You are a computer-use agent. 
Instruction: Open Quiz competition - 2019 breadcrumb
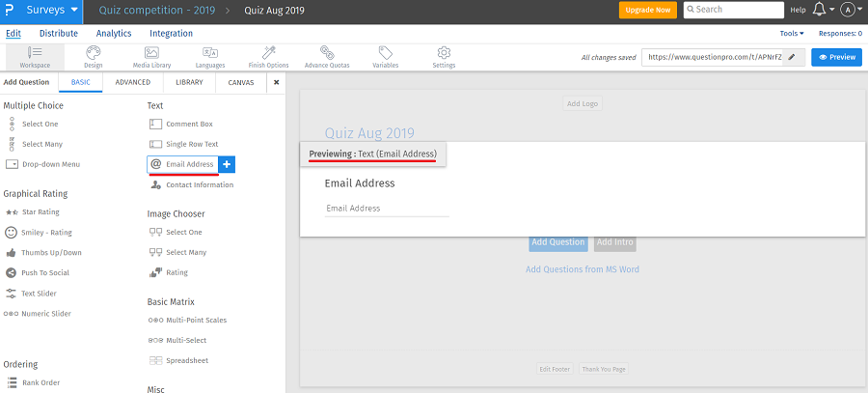point(158,10)
